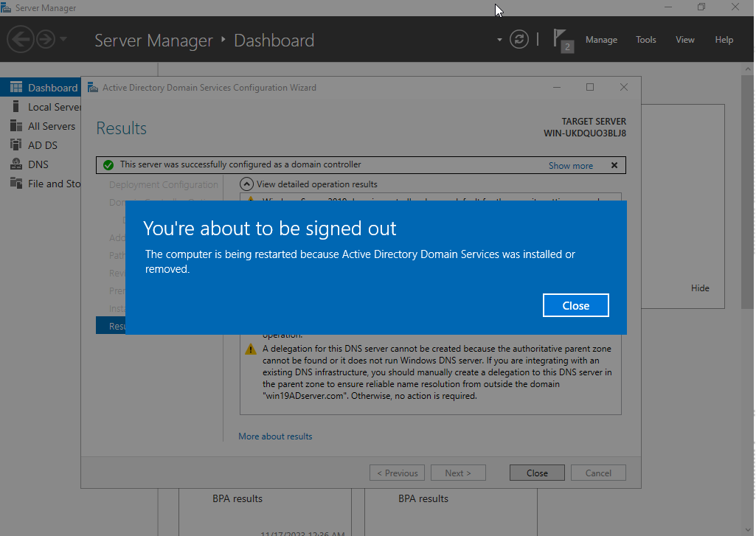Close the sign-out notification dialog
756x536 pixels.
coord(576,305)
